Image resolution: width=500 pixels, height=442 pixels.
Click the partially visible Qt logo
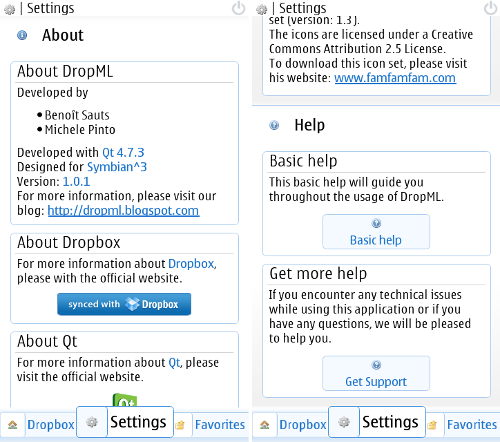pyautogui.click(x=125, y=400)
